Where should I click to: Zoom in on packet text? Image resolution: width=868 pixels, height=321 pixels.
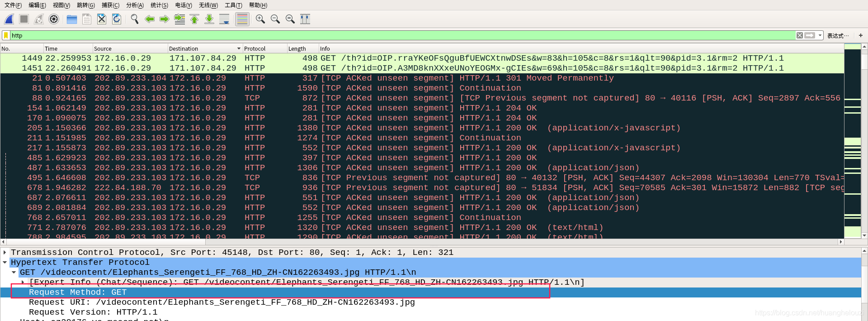(x=260, y=19)
